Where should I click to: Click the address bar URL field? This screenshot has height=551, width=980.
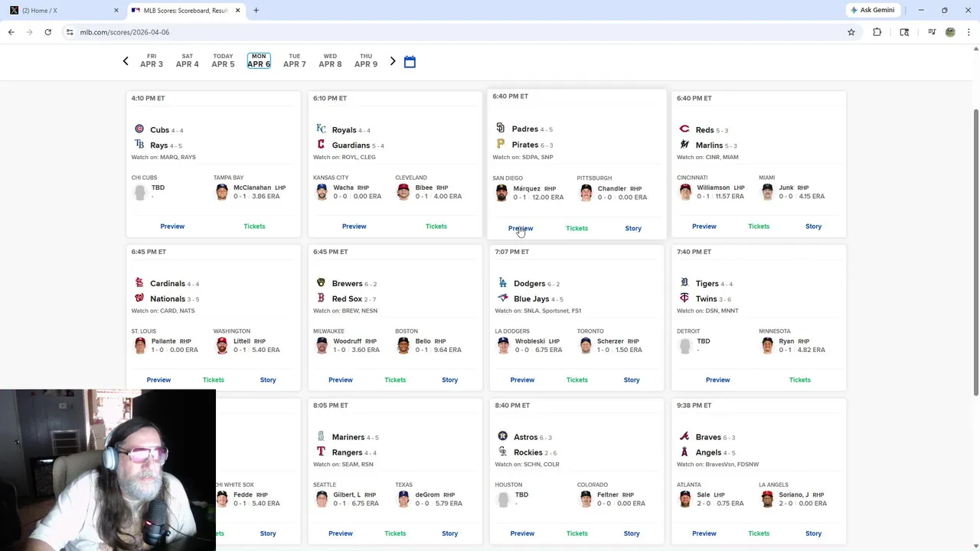(452, 32)
